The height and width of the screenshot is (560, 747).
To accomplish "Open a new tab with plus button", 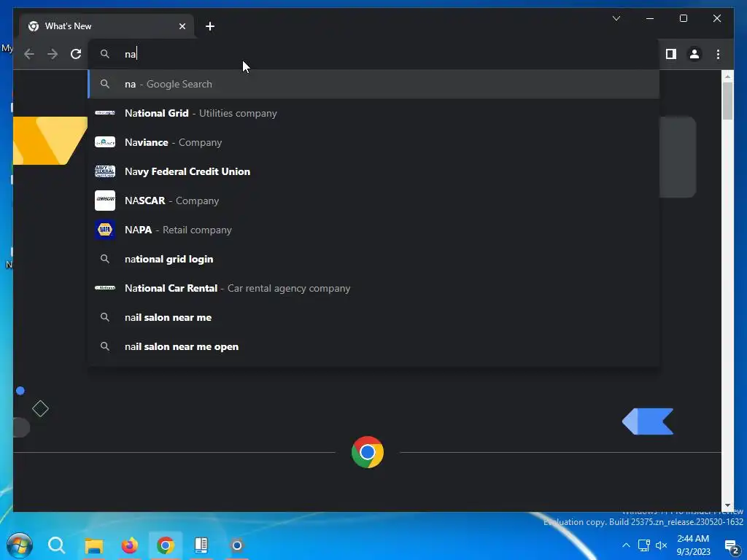I will click(x=209, y=26).
